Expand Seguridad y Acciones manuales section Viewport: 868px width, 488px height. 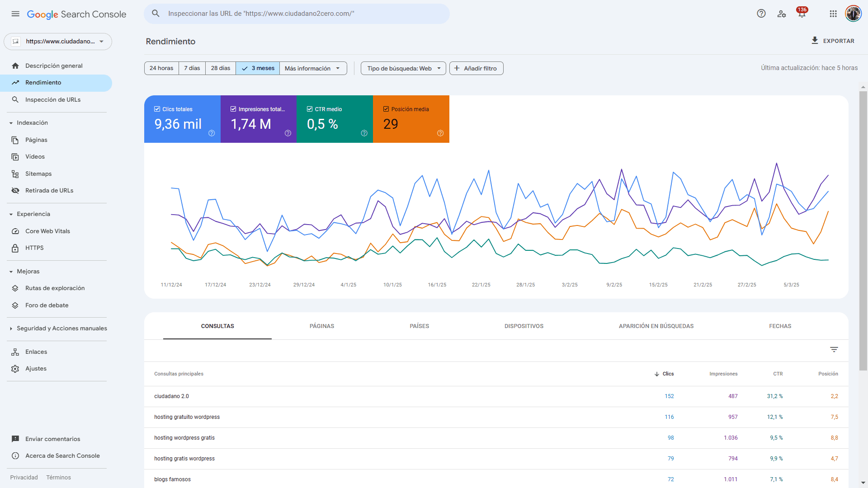pos(11,328)
